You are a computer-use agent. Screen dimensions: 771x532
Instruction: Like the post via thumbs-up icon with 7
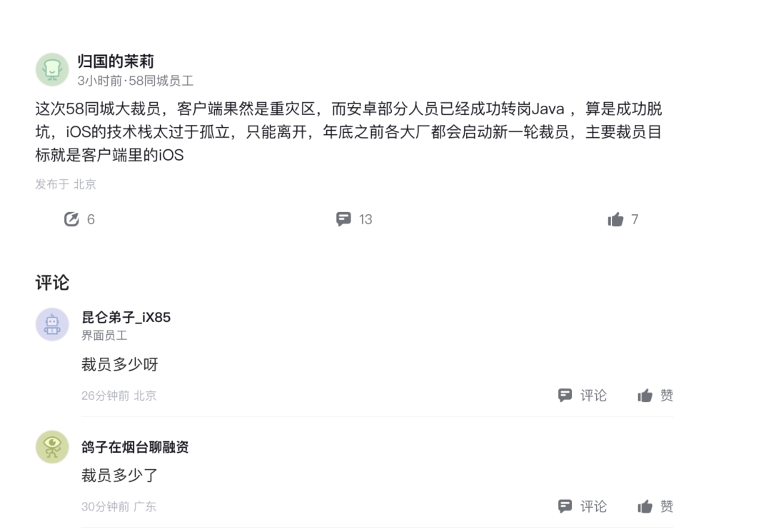pos(615,219)
